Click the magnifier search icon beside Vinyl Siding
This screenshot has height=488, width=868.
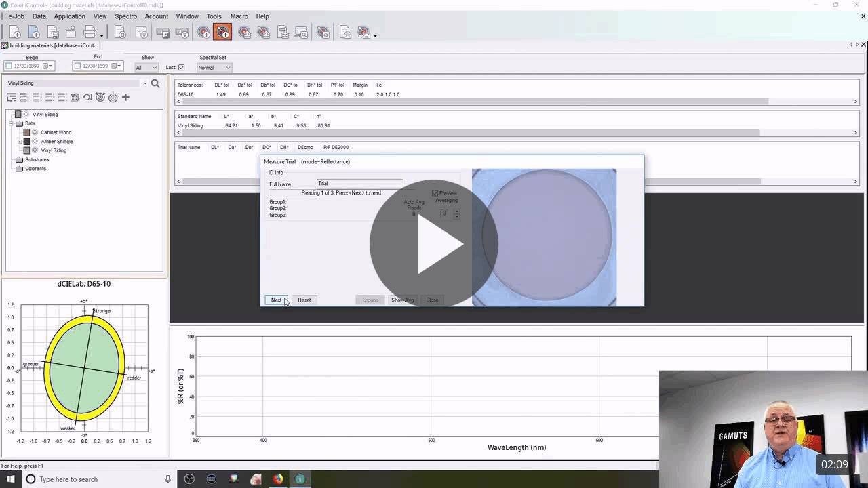coord(155,83)
